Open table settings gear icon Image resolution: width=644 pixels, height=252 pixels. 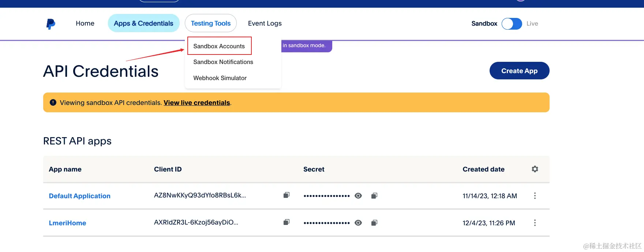pos(535,169)
